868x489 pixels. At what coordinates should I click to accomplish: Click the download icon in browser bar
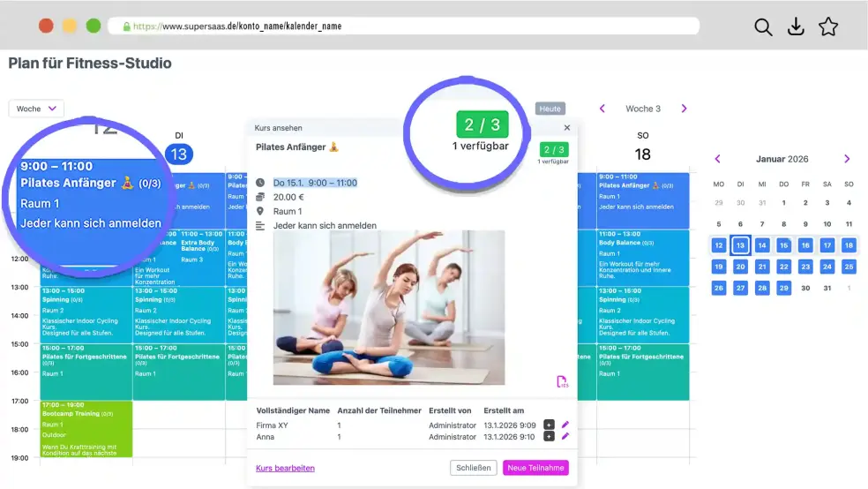click(796, 26)
